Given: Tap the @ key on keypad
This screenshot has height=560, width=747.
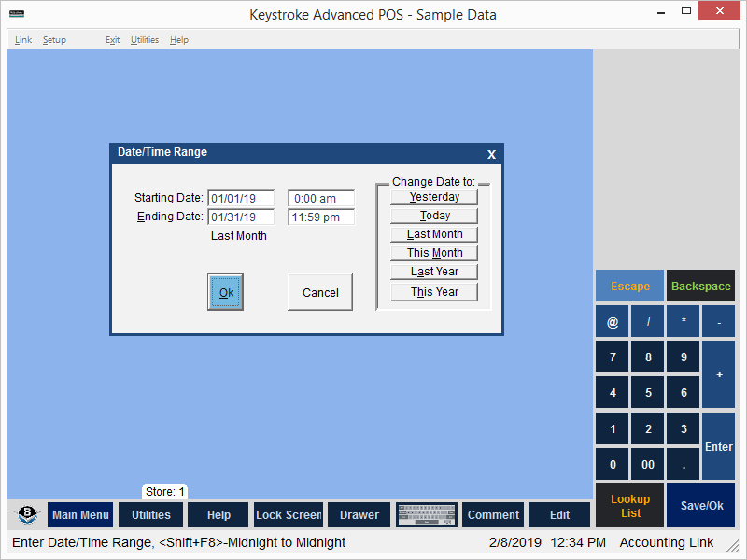Looking at the screenshot, I should point(613,322).
